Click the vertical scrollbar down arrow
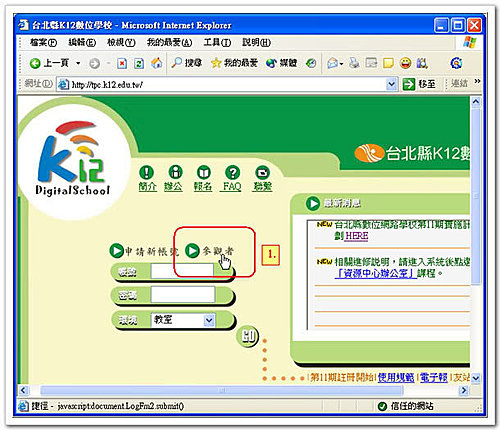500x430 pixels. tap(476, 378)
